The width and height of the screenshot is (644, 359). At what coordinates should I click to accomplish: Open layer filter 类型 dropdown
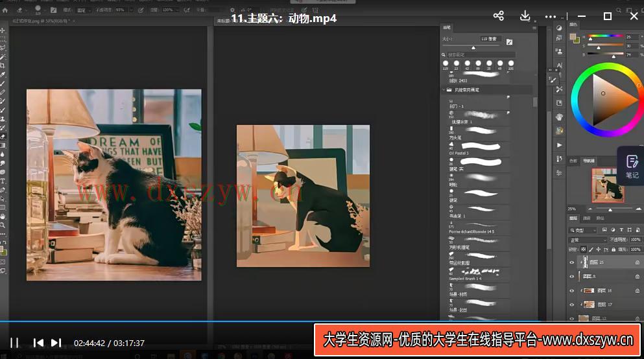click(x=583, y=230)
